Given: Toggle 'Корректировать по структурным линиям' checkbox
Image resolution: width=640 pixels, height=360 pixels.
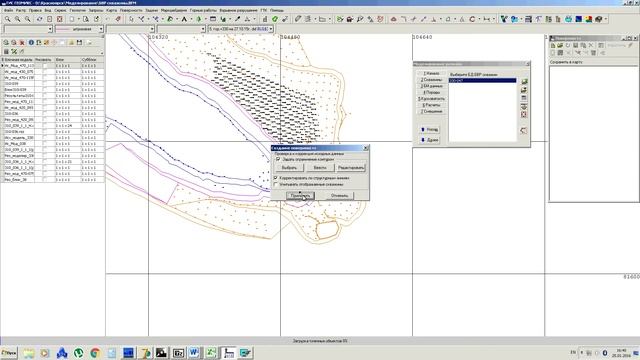Looking at the screenshot, I should [276, 178].
